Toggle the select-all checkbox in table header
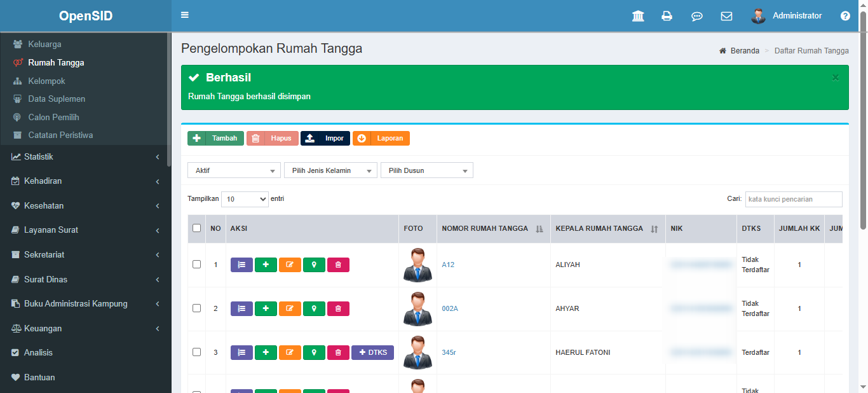This screenshot has width=868, height=393. click(x=196, y=228)
